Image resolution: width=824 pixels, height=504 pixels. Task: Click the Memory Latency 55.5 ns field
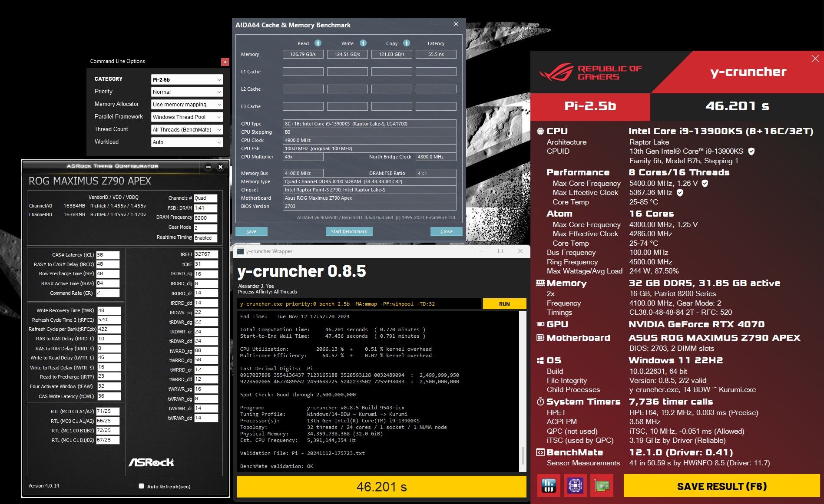436,54
